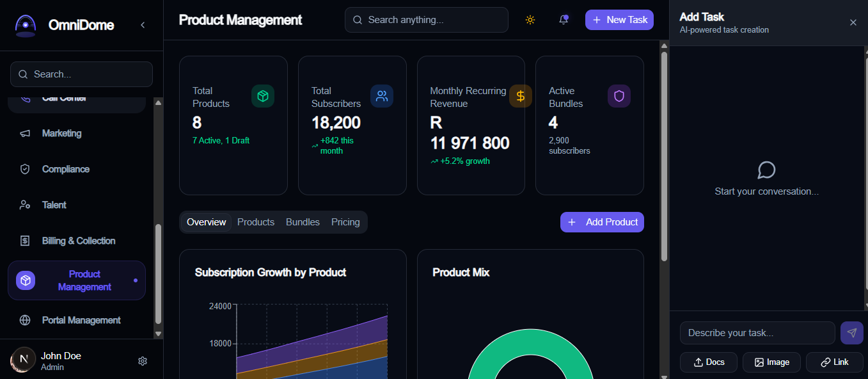Click the Add Product button

pos(602,222)
